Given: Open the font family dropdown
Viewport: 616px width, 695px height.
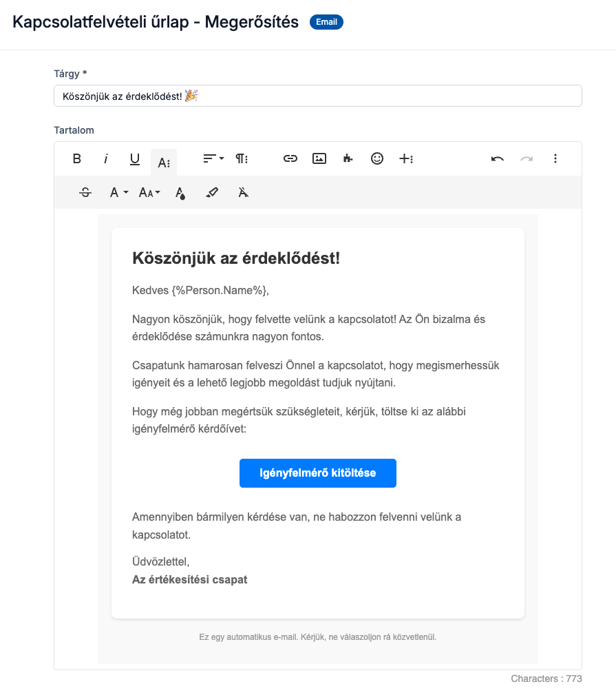Looking at the screenshot, I should pyautogui.click(x=119, y=193).
